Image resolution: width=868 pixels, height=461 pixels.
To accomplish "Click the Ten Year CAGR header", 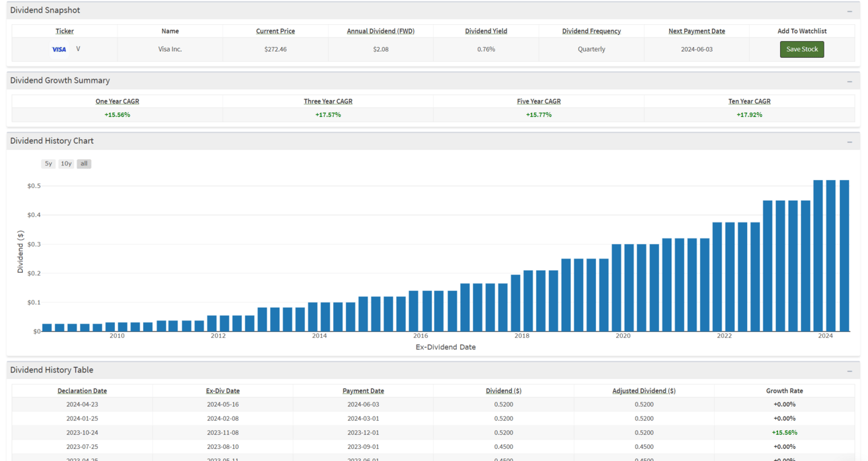I will click(x=749, y=101).
